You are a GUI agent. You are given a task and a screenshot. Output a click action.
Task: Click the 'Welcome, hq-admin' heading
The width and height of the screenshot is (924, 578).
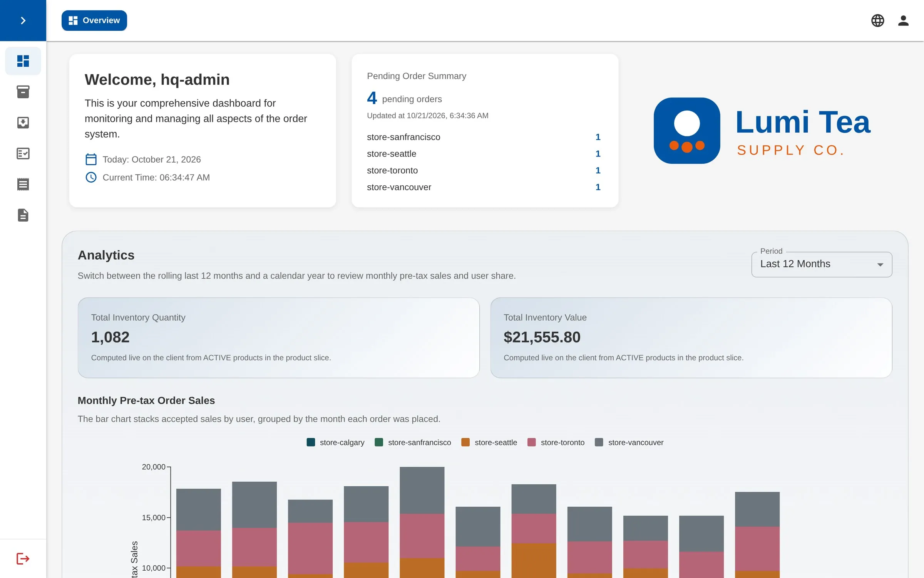[x=157, y=79]
